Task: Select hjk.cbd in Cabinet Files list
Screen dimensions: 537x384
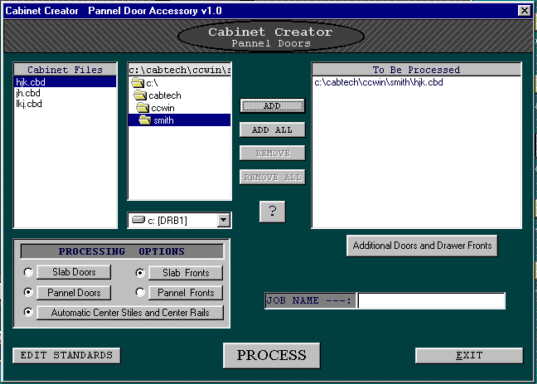Action: (x=65, y=82)
